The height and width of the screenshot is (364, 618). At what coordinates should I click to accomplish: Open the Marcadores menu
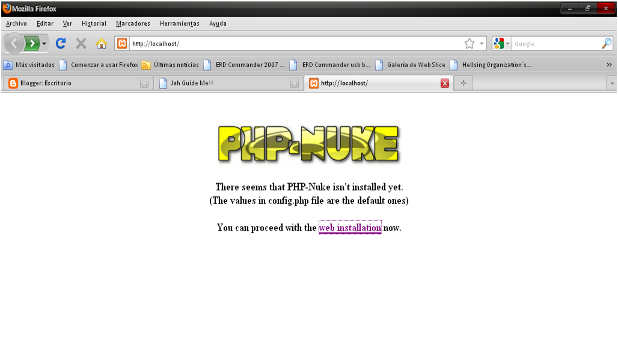(132, 23)
